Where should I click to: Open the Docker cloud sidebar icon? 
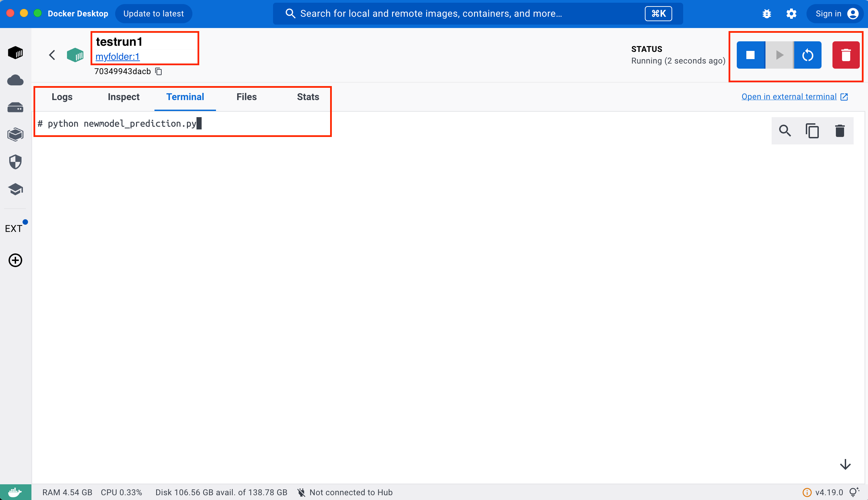click(15, 80)
